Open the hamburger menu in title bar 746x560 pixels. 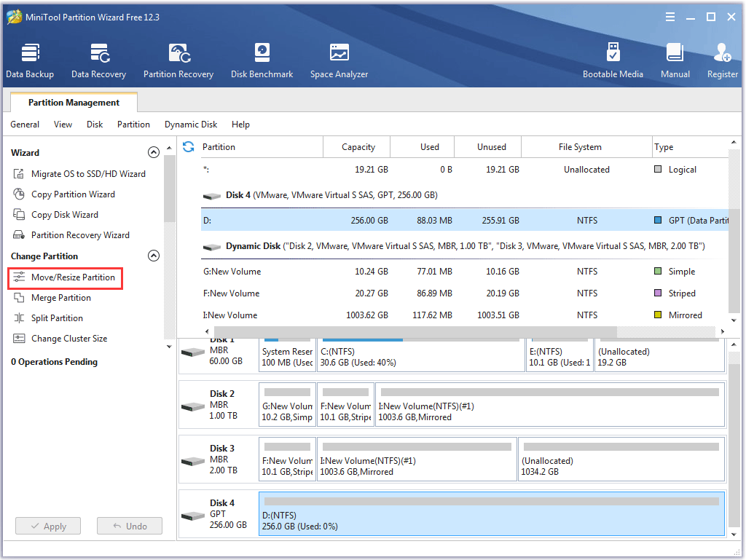670,17
